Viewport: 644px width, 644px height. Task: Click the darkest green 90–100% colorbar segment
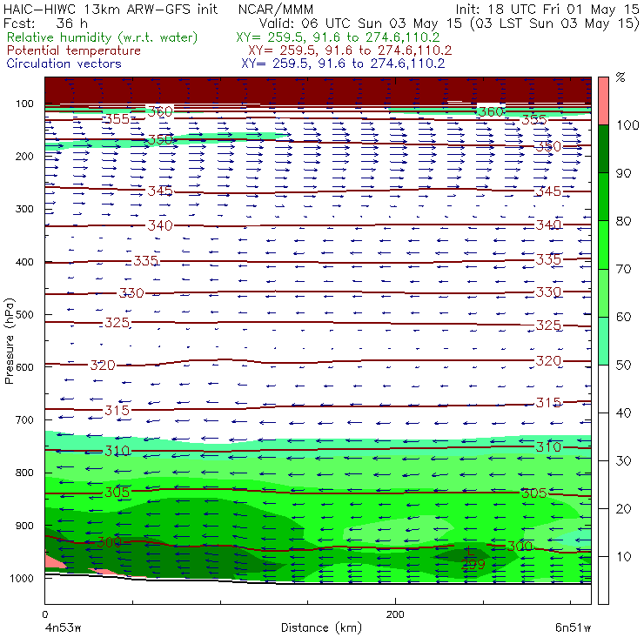603,149
